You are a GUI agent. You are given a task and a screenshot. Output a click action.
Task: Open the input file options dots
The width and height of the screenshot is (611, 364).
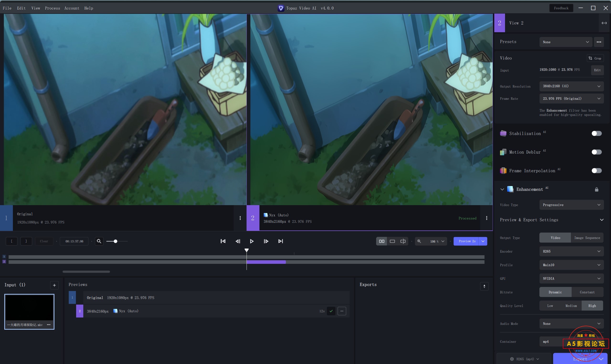49,324
